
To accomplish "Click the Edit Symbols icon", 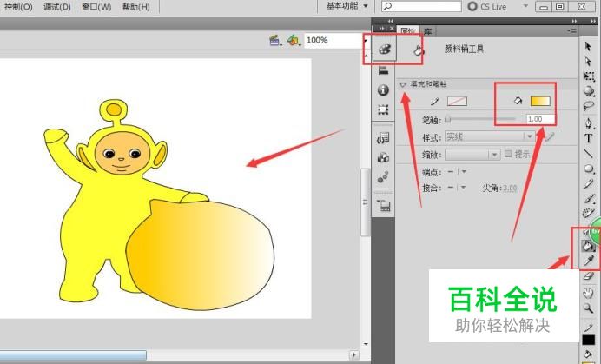I will coord(294,40).
